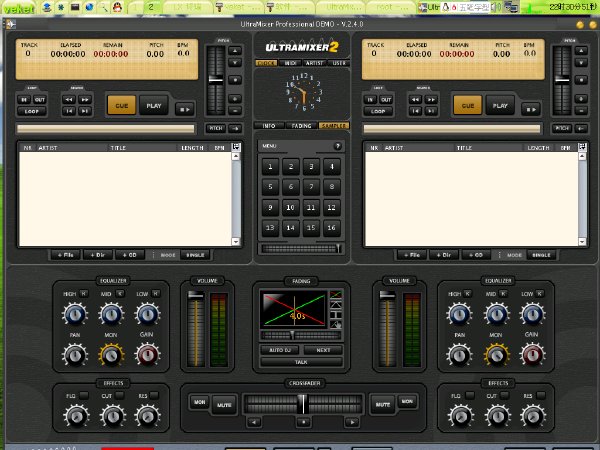Open the left playlist column options menu
The height and width of the screenshot is (450, 600).
(236, 147)
